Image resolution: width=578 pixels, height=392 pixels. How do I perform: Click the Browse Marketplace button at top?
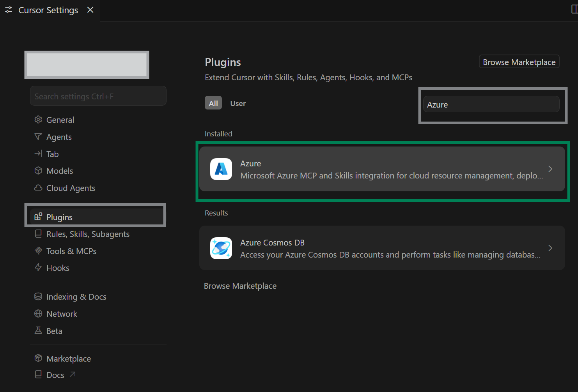519,62
